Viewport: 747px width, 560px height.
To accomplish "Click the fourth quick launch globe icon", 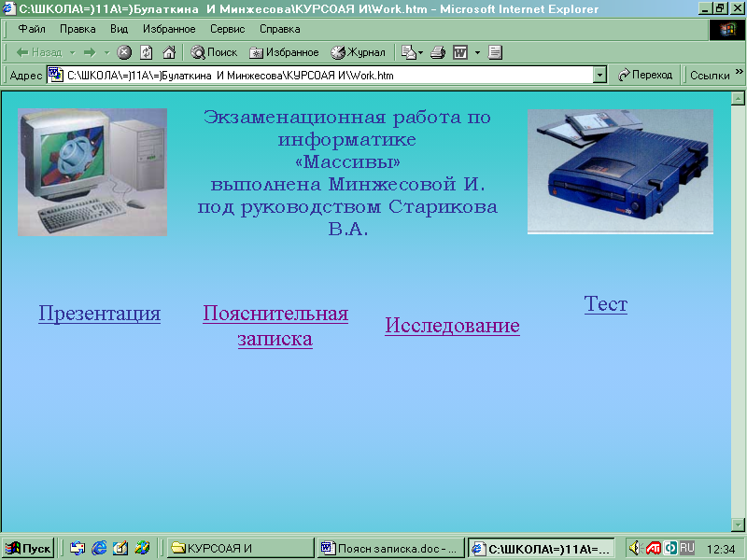I will (x=142, y=549).
